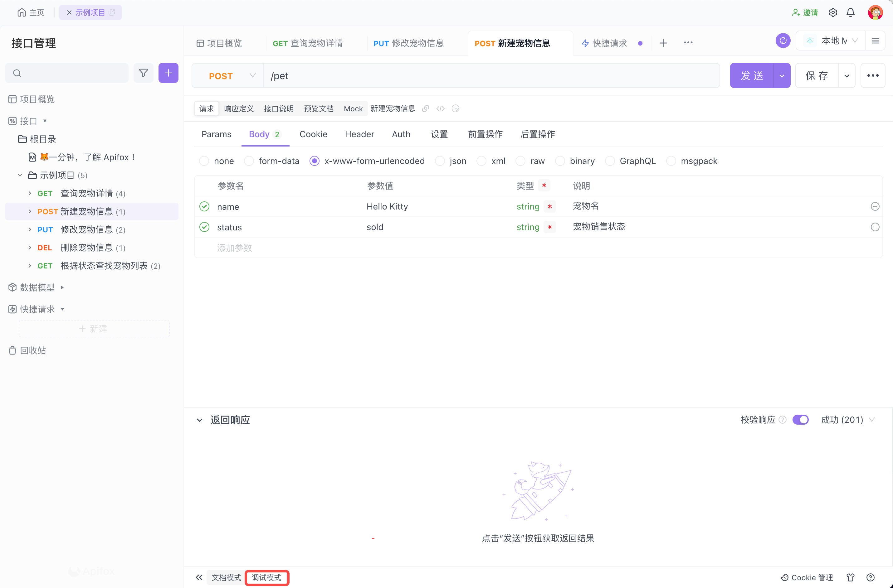893x588 pixels.
Task: Select form-data body type
Action: click(x=249, y=161)
